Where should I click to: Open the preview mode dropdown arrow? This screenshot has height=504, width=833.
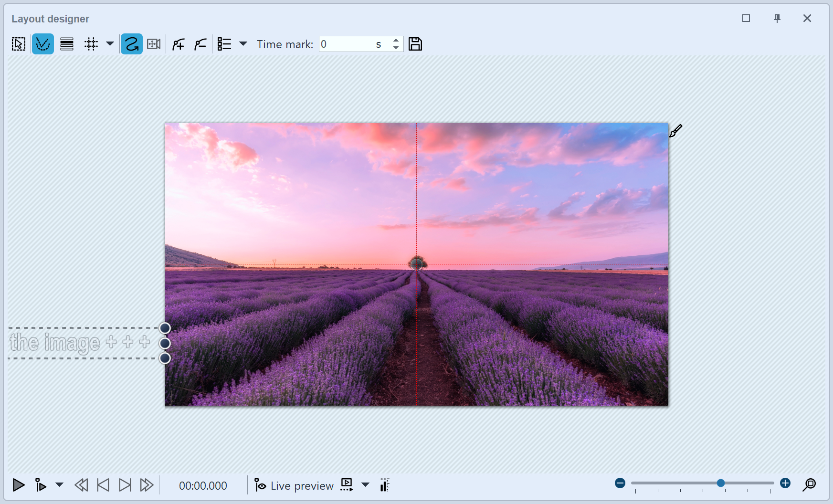coord(366,485)
